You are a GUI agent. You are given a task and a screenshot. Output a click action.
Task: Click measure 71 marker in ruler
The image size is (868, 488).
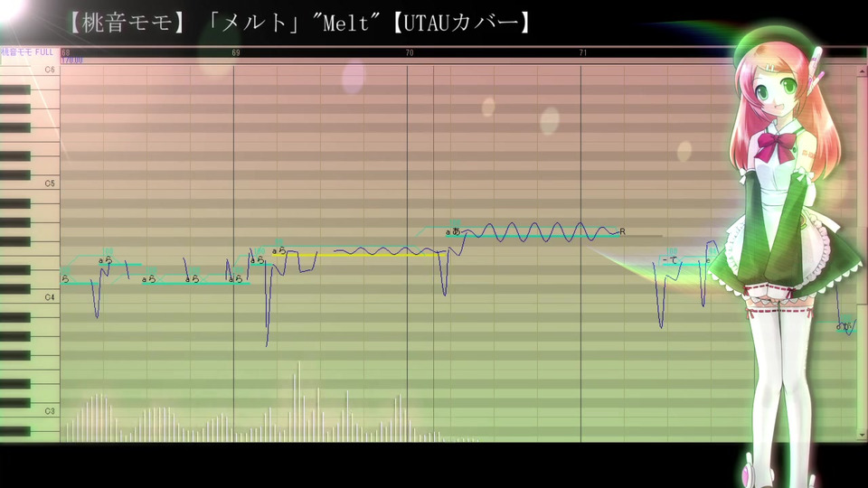click(583, 52)
